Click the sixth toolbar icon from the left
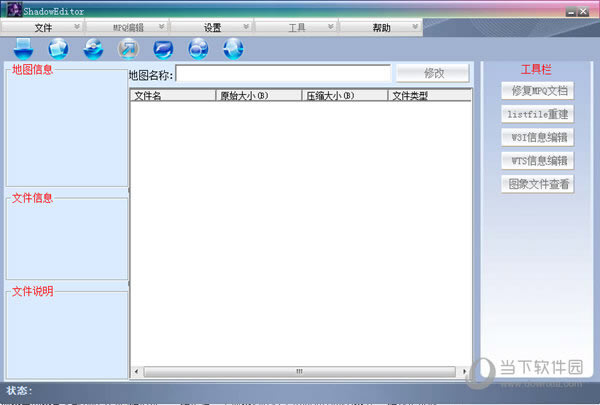 pos(198,48)
